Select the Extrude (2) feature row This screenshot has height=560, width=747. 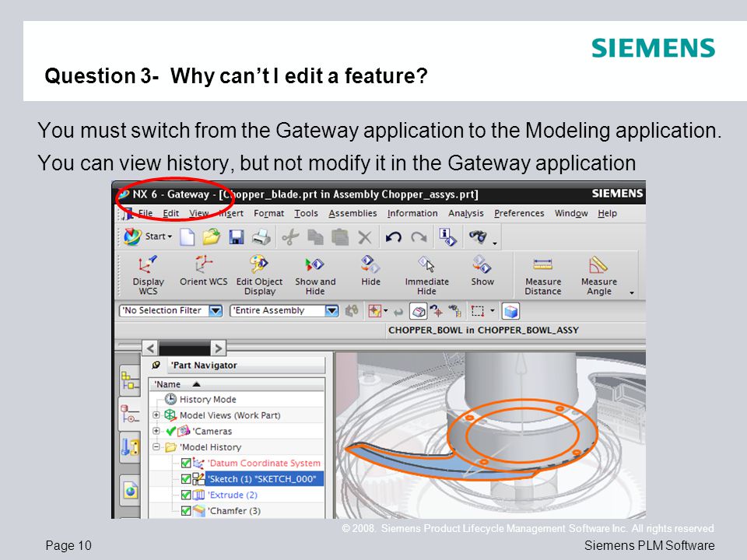(x=233, y=495)
